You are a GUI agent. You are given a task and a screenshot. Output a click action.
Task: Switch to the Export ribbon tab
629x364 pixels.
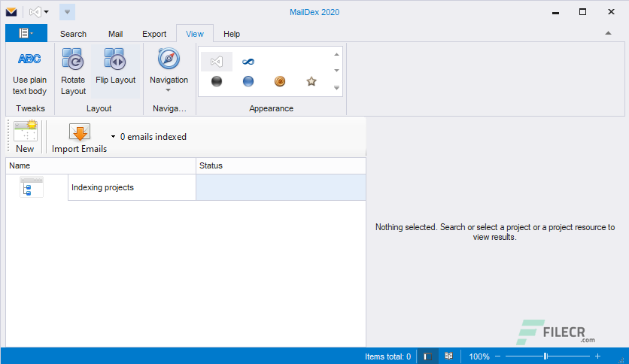click(x=154, y=34)
